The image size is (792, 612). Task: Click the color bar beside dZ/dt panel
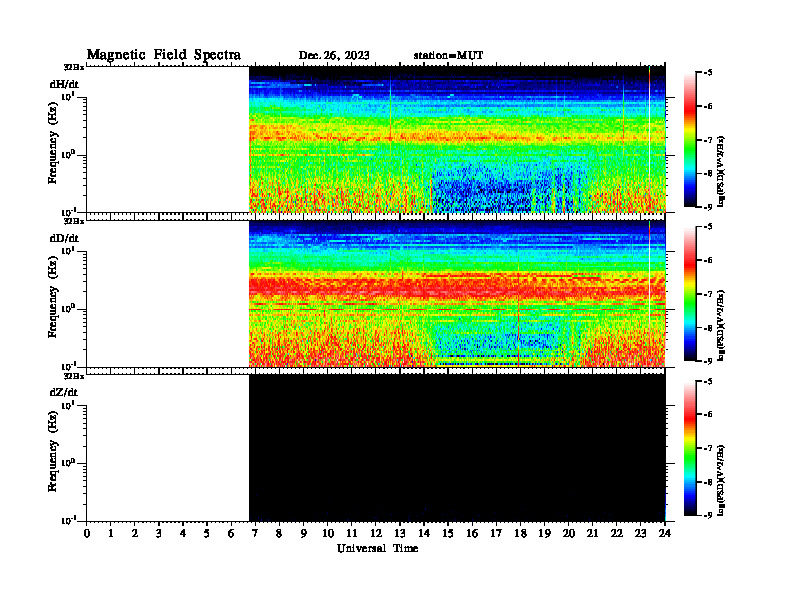[x=690, y=448]
